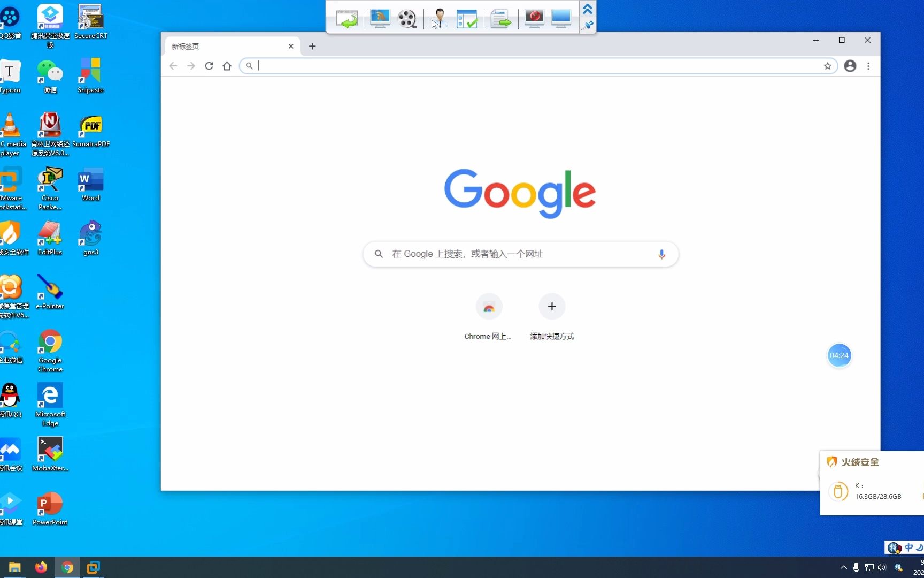Open the Chrome home page button
Viewport: 924px width, 578px height.
click(x=227, y=66)
